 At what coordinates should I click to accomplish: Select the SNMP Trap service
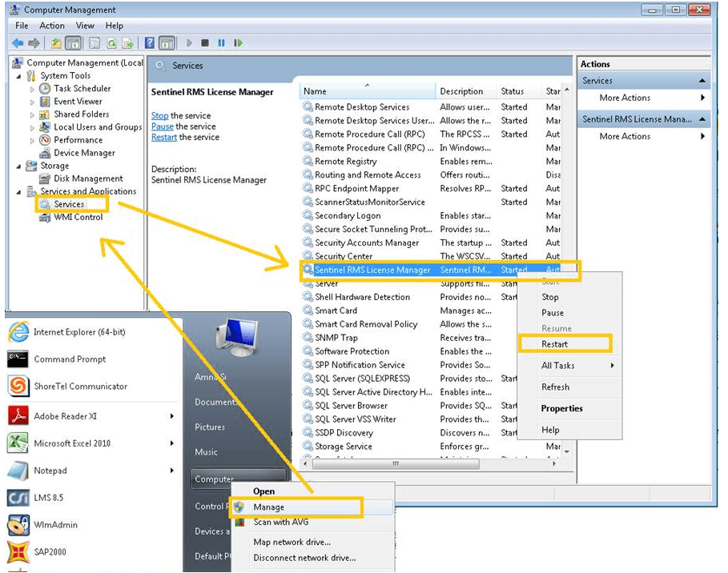pyautogui.click(x=336, y=338)
